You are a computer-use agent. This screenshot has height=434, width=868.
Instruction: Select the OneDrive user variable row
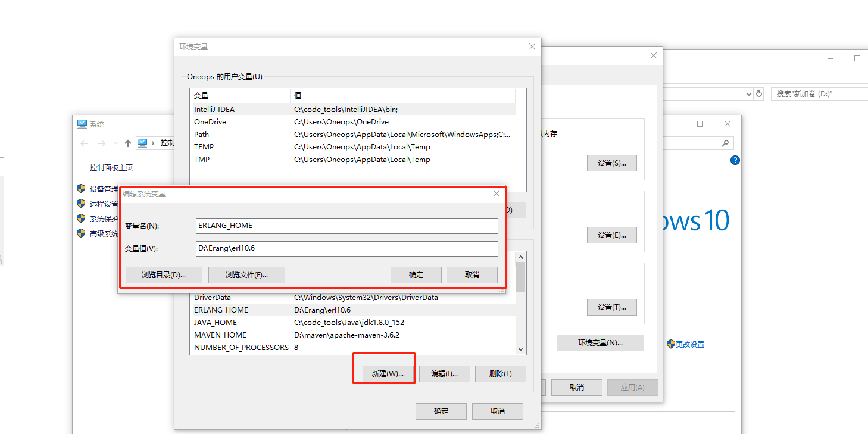[x=352, y=122]
